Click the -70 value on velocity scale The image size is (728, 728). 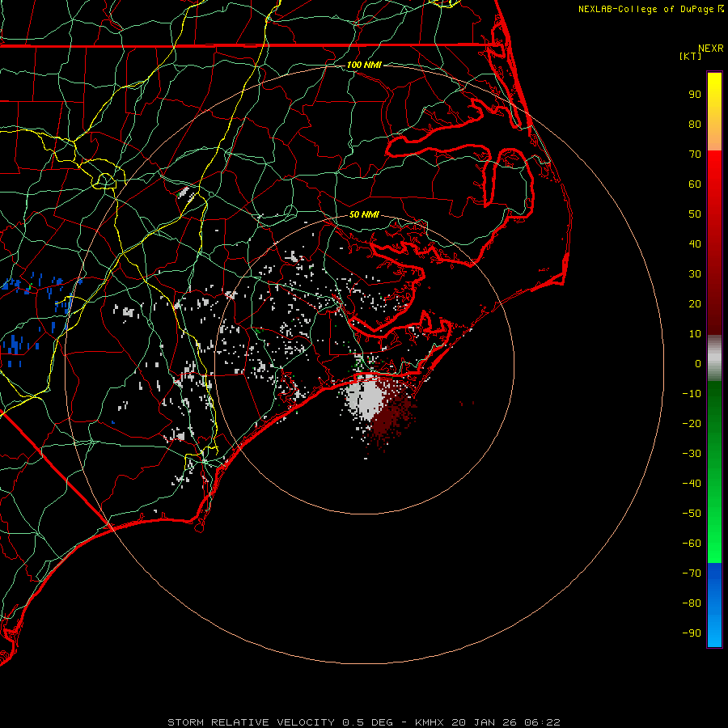[x=692, y=573]
